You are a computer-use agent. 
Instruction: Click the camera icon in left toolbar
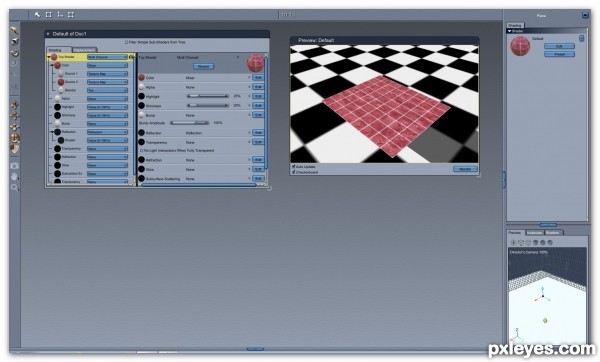(15, 166)
